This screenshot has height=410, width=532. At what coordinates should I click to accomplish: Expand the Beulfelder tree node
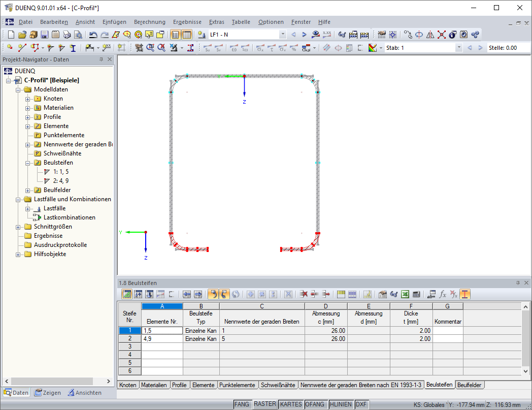pos(28,190)
